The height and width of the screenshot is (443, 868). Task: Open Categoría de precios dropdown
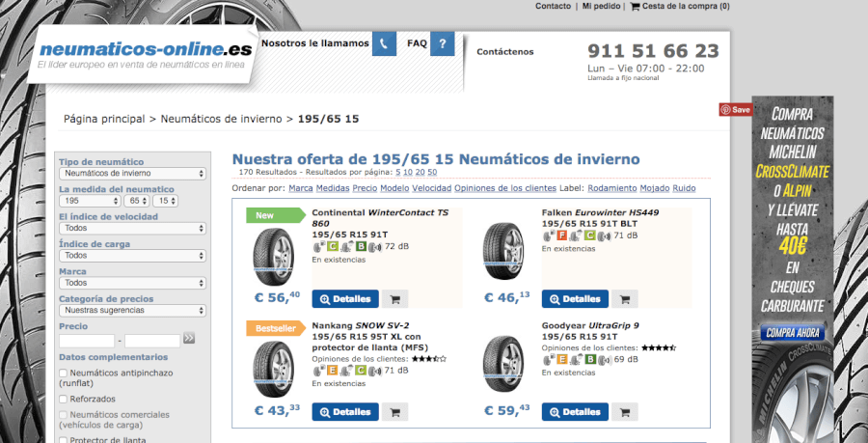click(132, 310)
